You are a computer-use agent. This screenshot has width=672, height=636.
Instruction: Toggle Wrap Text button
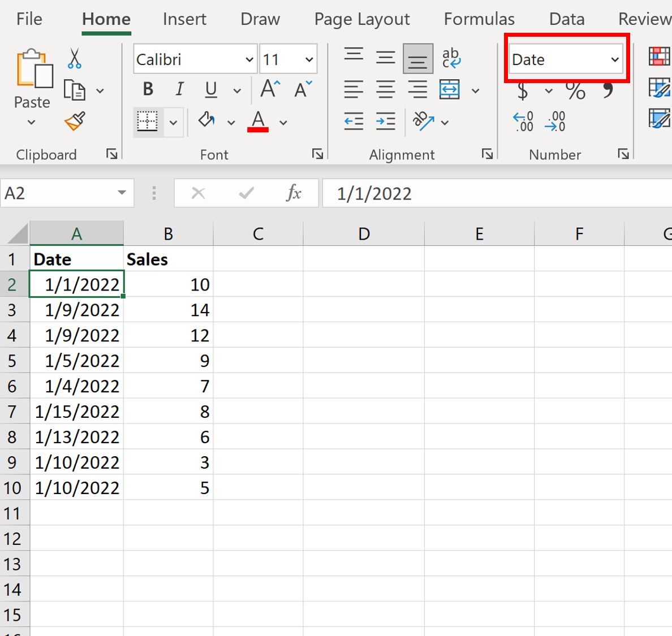coord(451,58)
